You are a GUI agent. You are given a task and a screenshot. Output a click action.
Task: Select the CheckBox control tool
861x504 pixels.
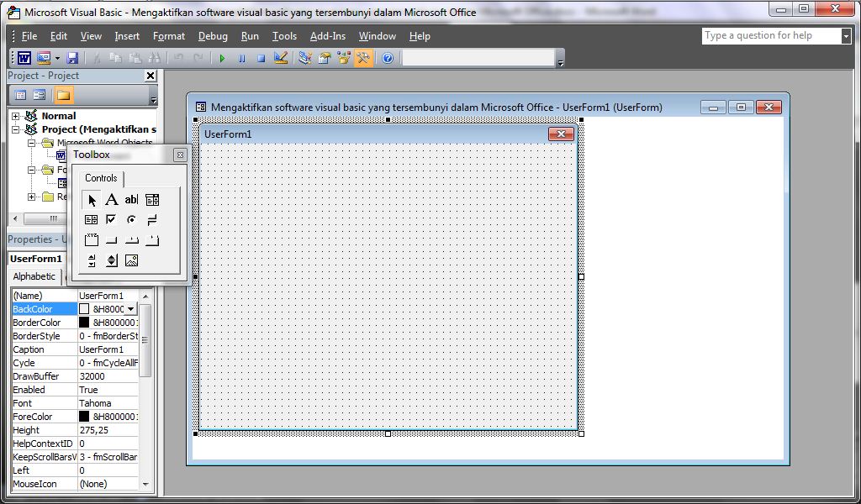coord(111,219)
